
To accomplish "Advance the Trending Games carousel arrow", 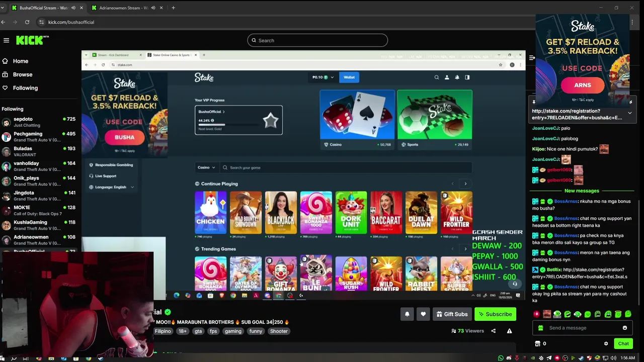I will pyautogui.click(x=465, y=249).
